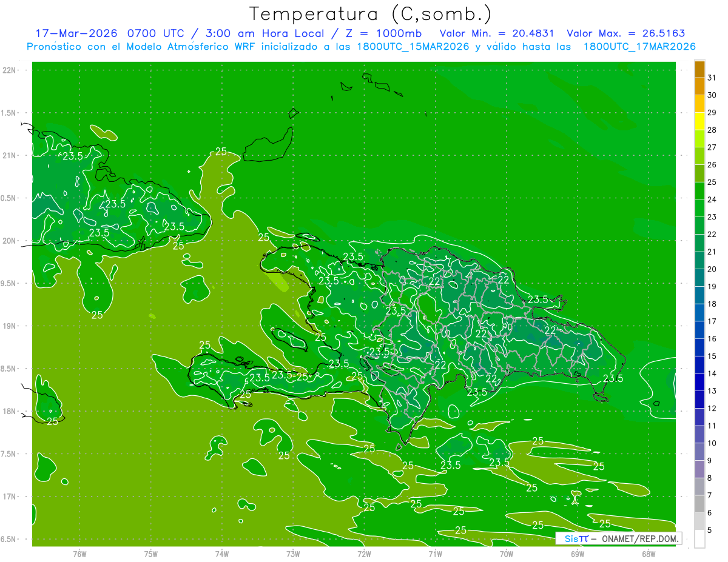The image size is (728, 562).
Task: Click "Valor Max. = 26.5163" readout
Action: 625,33
